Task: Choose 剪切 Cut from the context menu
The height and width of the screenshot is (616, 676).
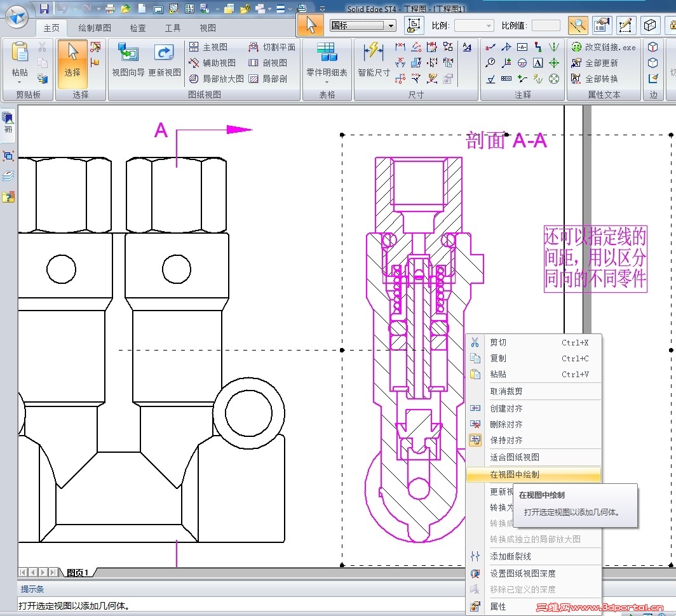Action: coord(534,342)
